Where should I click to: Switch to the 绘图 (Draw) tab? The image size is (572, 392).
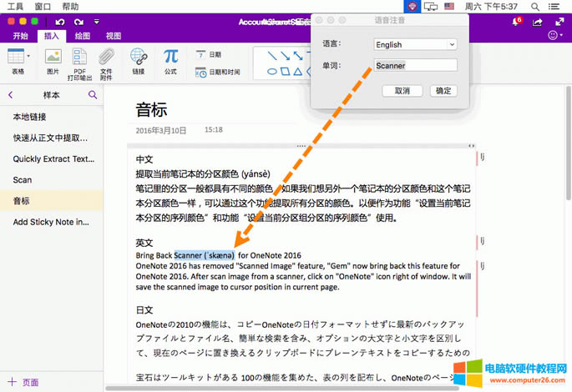point(83,36)
